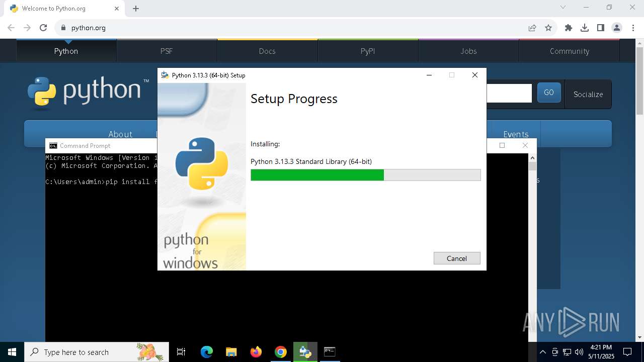Click the browser page scroll down arrow
The width and height of the screenshot is (644, 362).
tap(639, 337)
